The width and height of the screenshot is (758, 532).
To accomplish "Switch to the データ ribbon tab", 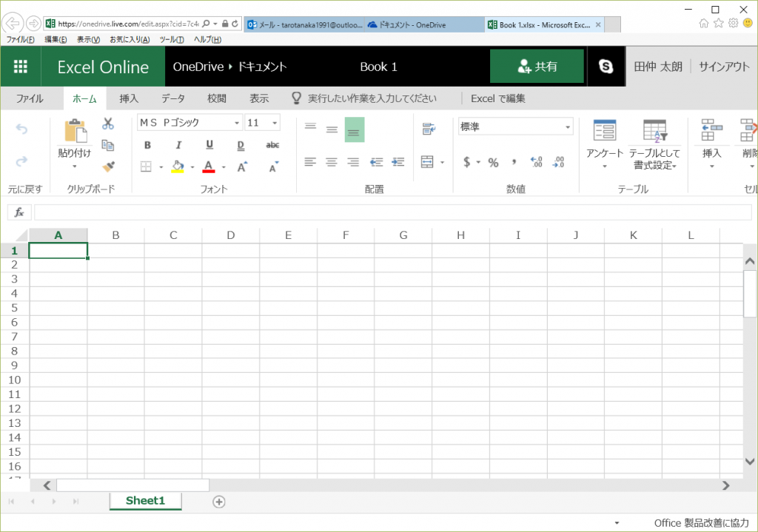I will 173,98.
